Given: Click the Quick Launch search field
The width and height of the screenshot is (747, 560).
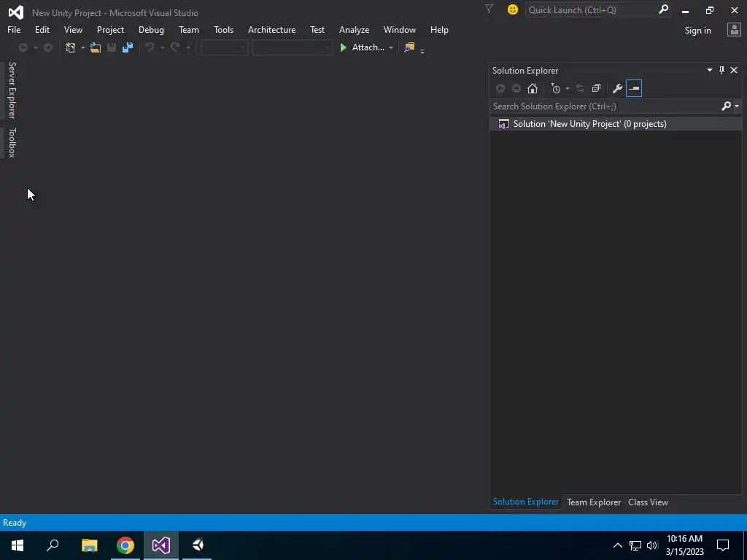Looking at the screenshot, I should 592,9.
